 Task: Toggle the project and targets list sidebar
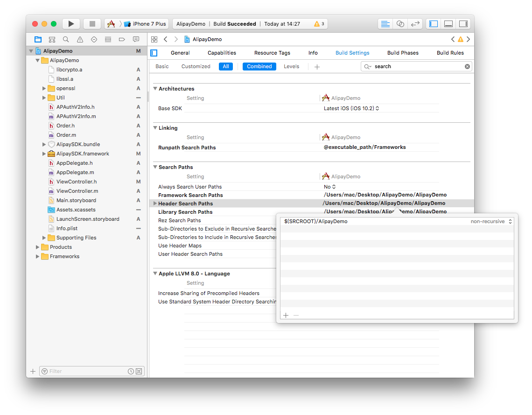click(x=154, y=53)
